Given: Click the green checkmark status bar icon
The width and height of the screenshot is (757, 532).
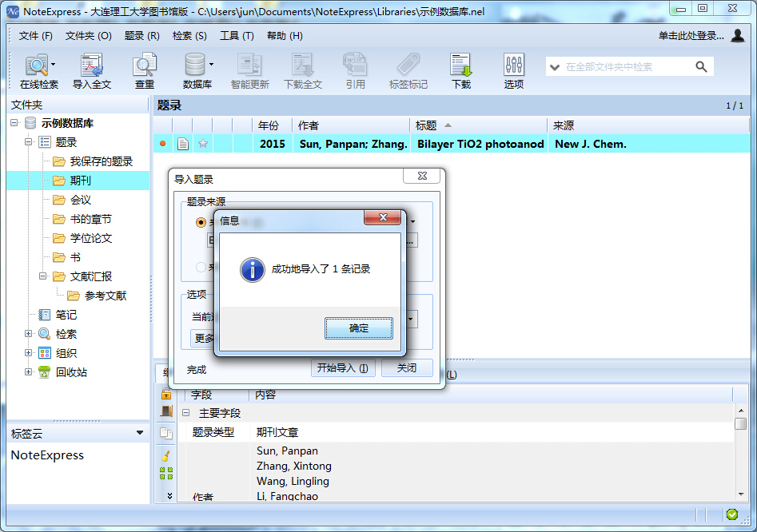Looking at the screenshot, I should point(732,514).
